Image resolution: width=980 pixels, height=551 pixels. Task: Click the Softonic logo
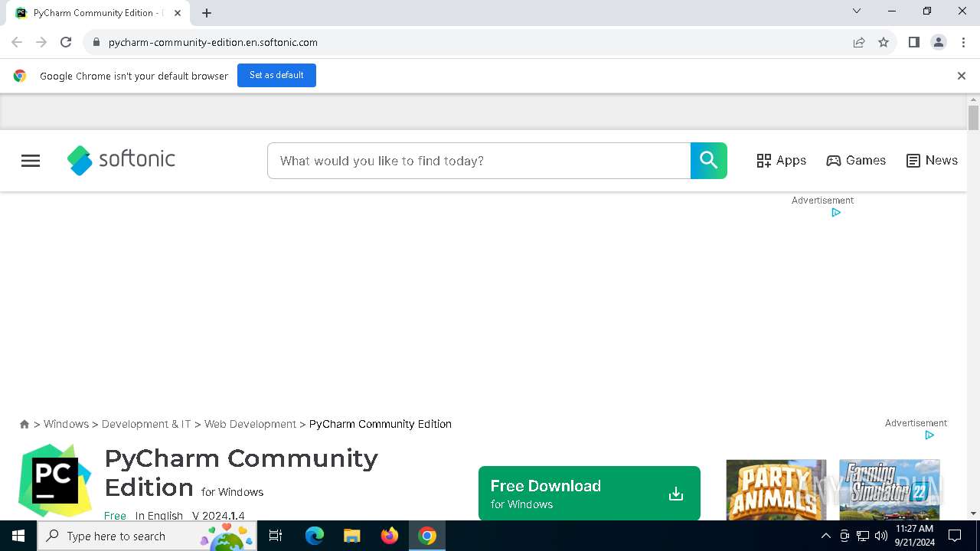coord(121,160)
